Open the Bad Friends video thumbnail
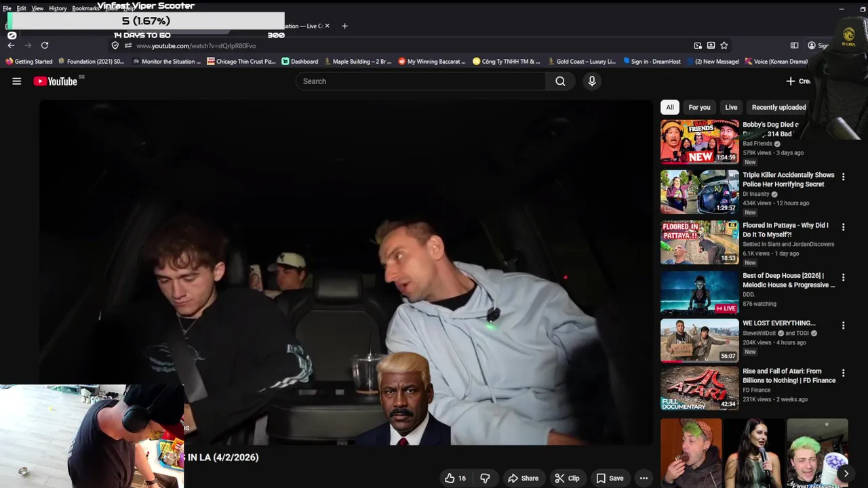The image size is (868, 488). click(700, 142)
